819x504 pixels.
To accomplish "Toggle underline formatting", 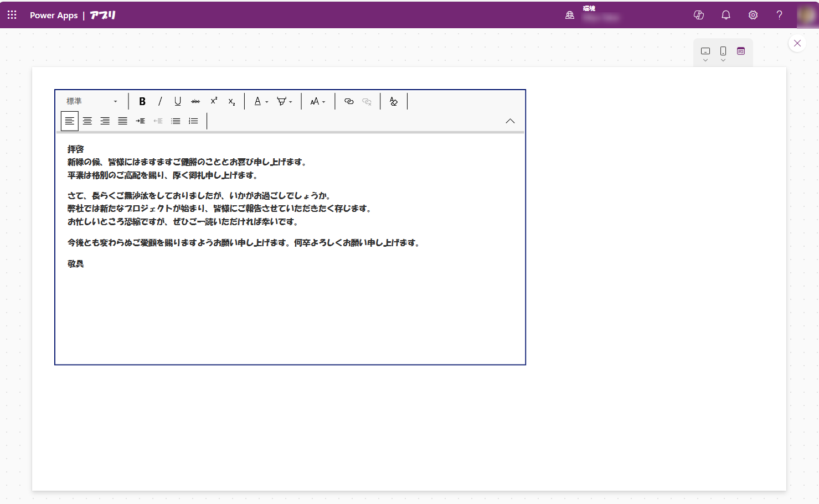I will click(x=178, y=101).
